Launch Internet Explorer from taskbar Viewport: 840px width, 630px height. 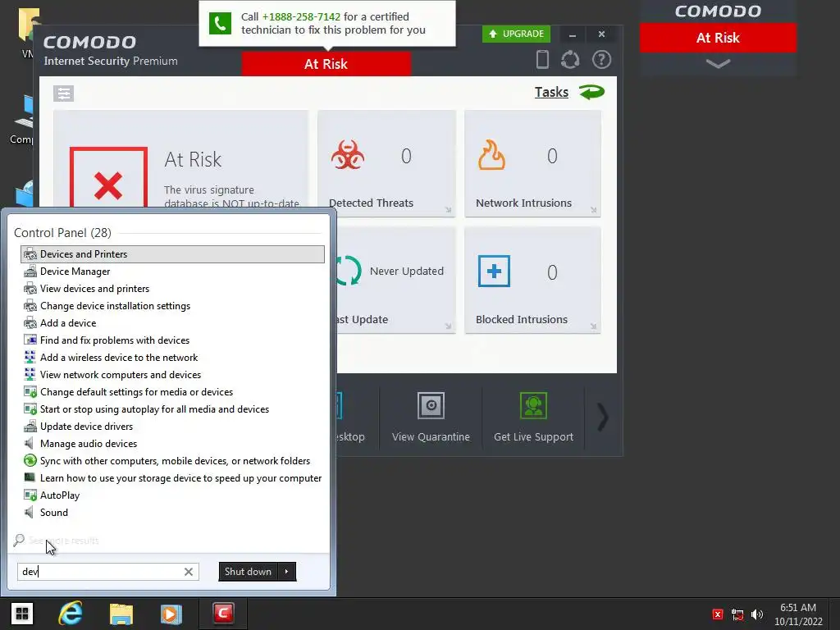click(x=71, y=614)
